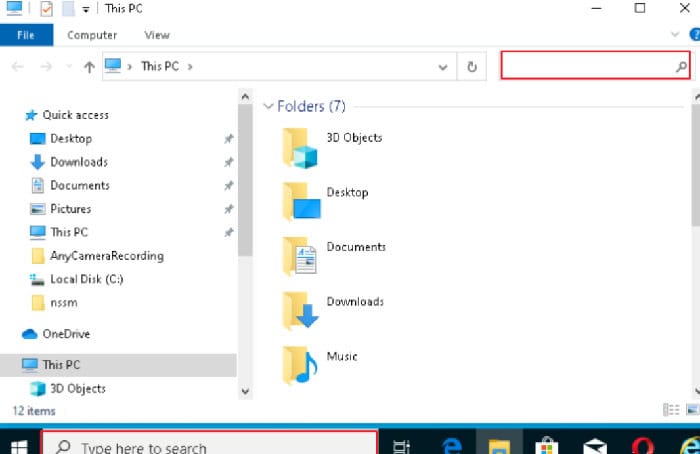Open Microsoft Store from taskbar
Image resolution: width=700 pixels, height=454 pixels.
[547, 446]
